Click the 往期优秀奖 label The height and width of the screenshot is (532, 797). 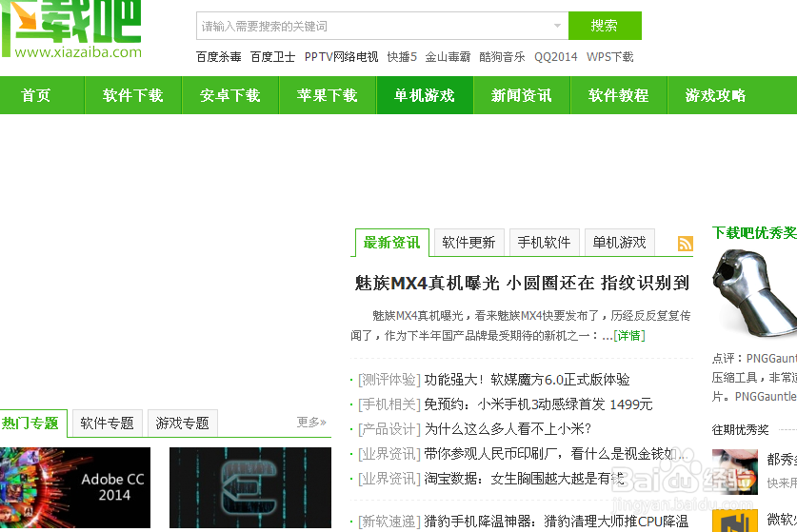coord(740,430)
